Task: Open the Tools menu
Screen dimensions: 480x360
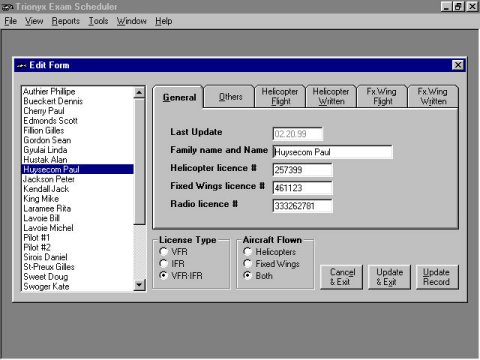Action: pos(98,21)
